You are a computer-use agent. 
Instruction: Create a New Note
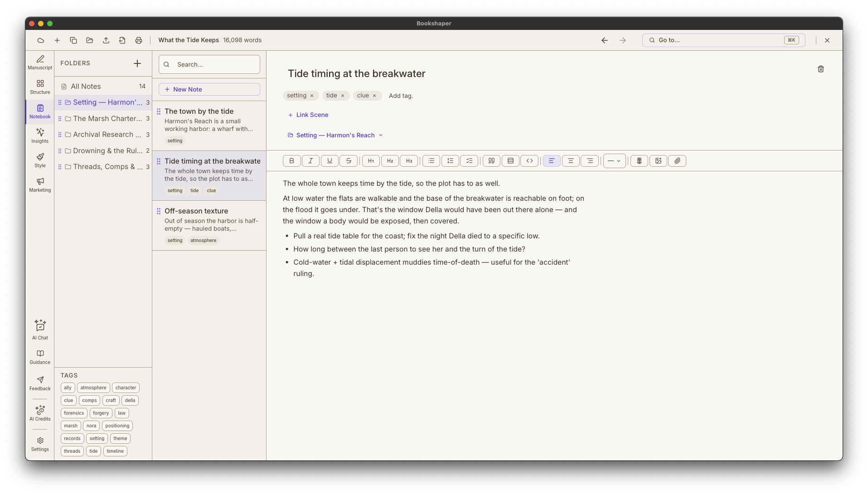(209, 89)
